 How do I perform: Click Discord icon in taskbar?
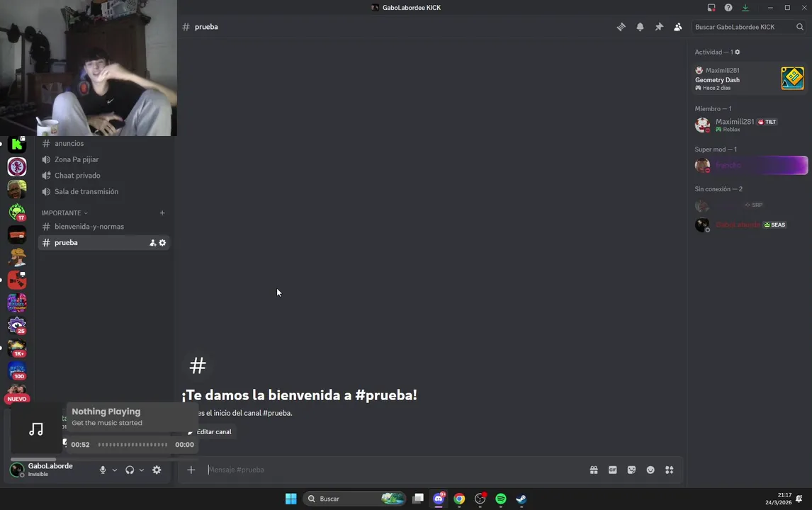pyautogui.click(x=439, y=499)
